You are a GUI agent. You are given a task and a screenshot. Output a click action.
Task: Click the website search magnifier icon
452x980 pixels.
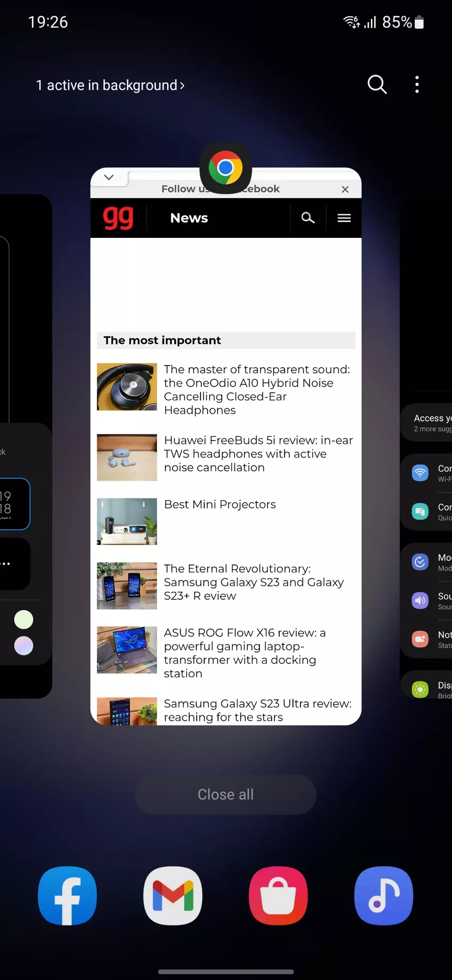pos(308,218)
